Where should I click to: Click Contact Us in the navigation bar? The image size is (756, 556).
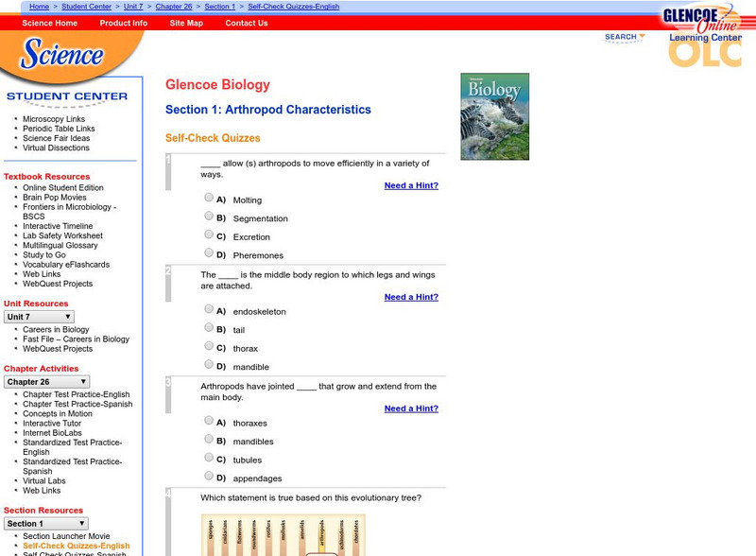248,23
